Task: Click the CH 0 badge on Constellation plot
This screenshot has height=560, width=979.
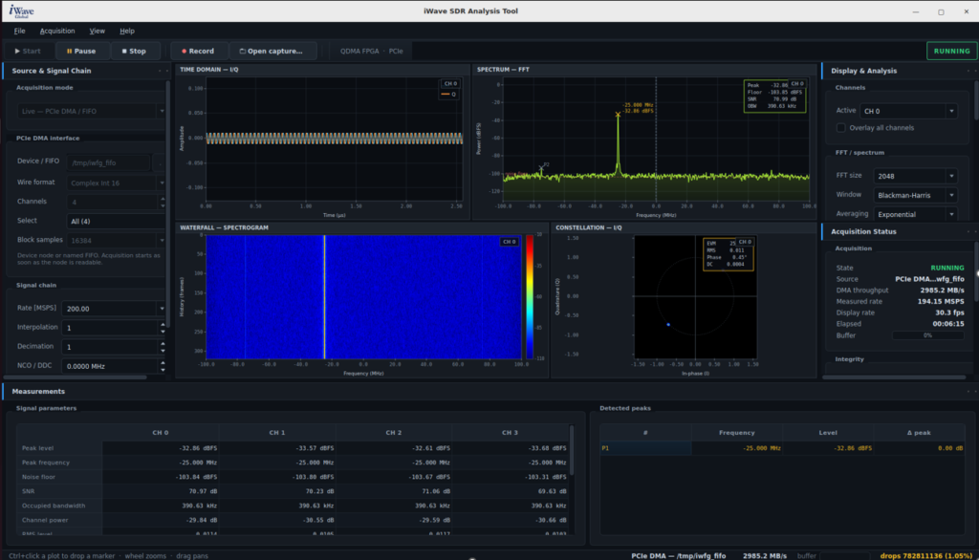Action: (x=745, y=242)
